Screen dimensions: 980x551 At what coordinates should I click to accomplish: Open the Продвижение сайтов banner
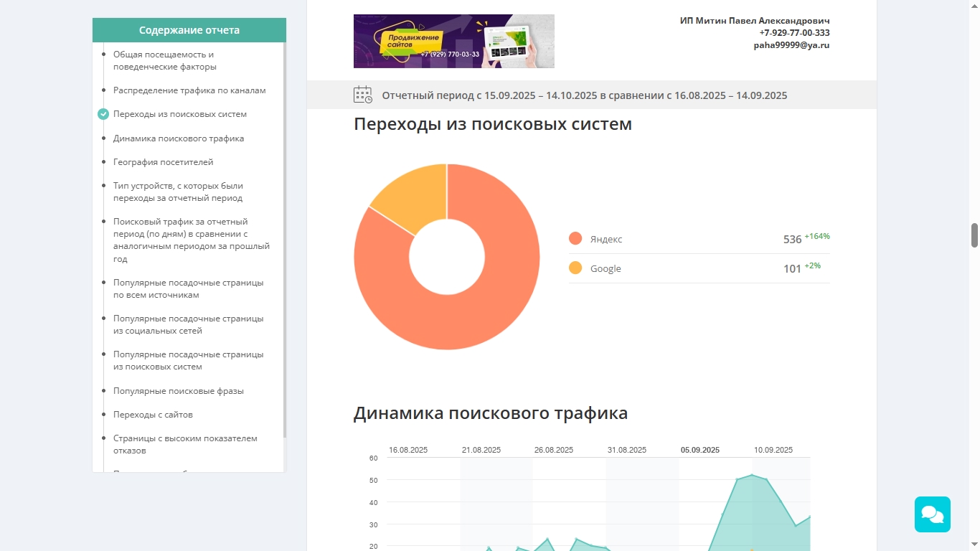(x=454, y=41)
